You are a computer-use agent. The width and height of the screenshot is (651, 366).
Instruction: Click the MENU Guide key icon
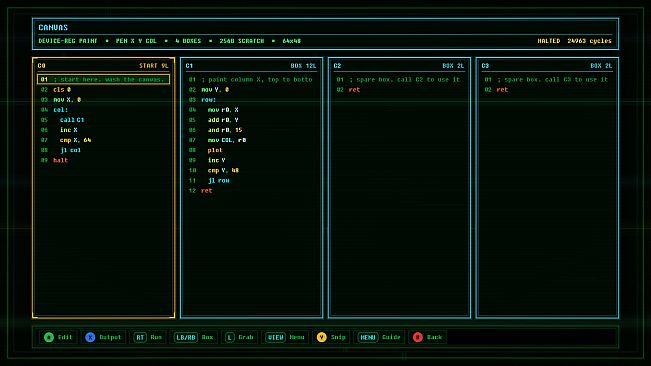tap(367, 337)
